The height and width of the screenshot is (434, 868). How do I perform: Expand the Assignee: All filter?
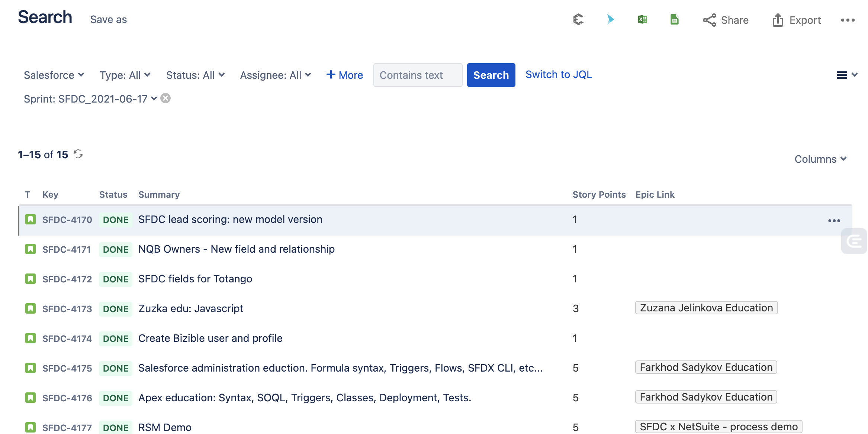(x=275, y=75)
